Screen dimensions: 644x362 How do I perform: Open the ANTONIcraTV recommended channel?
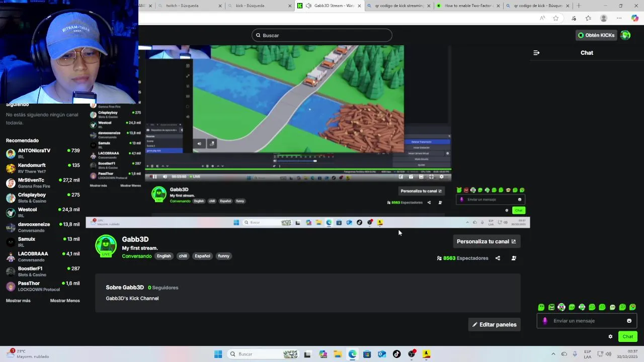pos(43,153)
